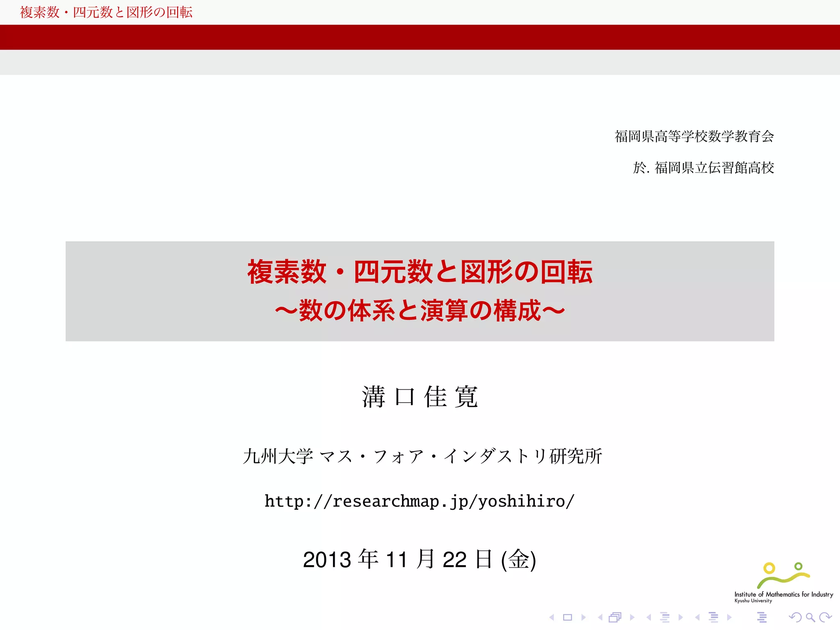Click the next slide arrow after rectangle icon
This screenshot has width=840, height=630.
point(584,617)
